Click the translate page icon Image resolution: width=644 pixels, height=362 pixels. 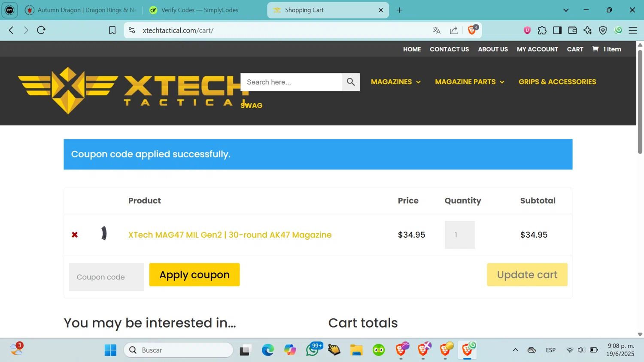pos(437,30)
